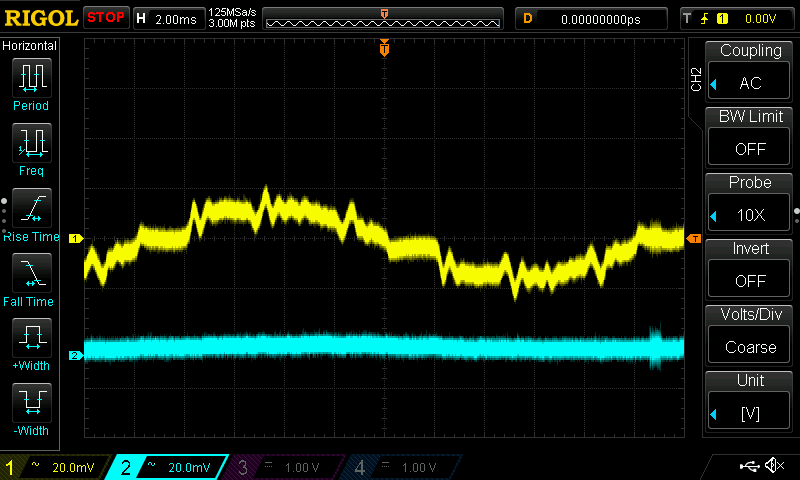Click the orange D delay indicator
The width and height of the screenshot is (800, 480).
click(x=528, y=19)
